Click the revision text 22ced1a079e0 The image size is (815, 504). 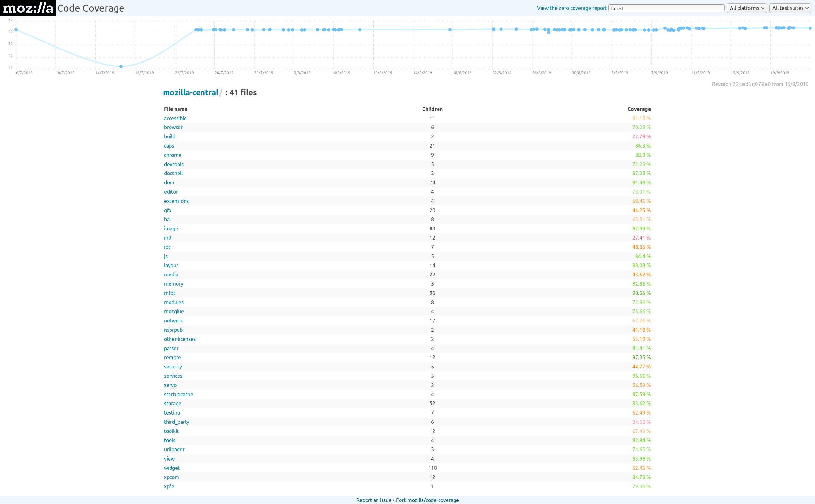tap(751, 84)
